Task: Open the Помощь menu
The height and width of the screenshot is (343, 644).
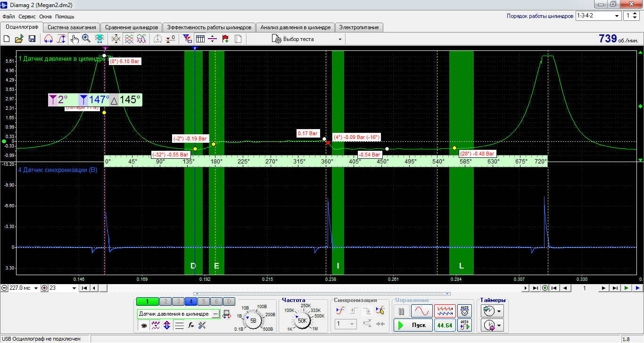Action: pyautogui.click(x=65, y=16)
